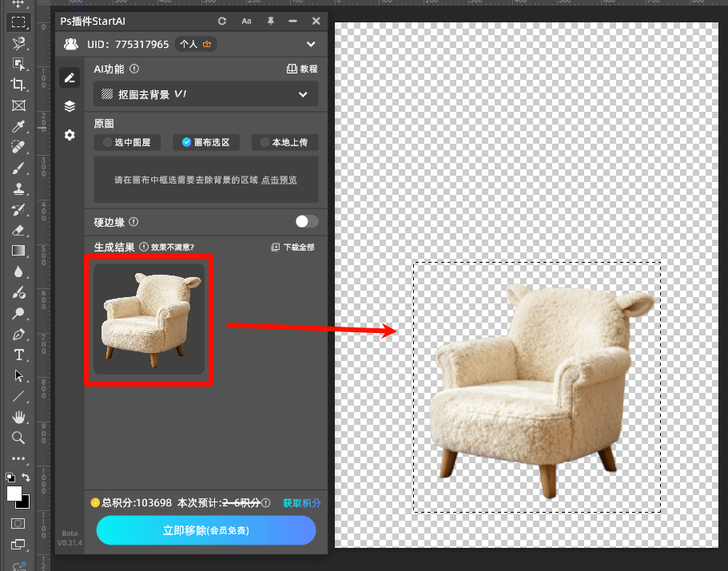Click the 立即移除 remove button
Viewport: 728px width, 571px height.
coord(206,530)
